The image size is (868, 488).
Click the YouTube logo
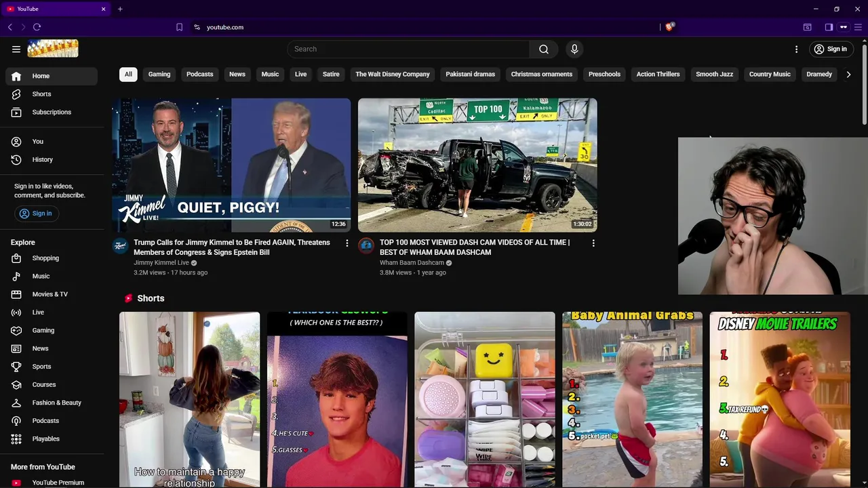(x=53, y=49)
